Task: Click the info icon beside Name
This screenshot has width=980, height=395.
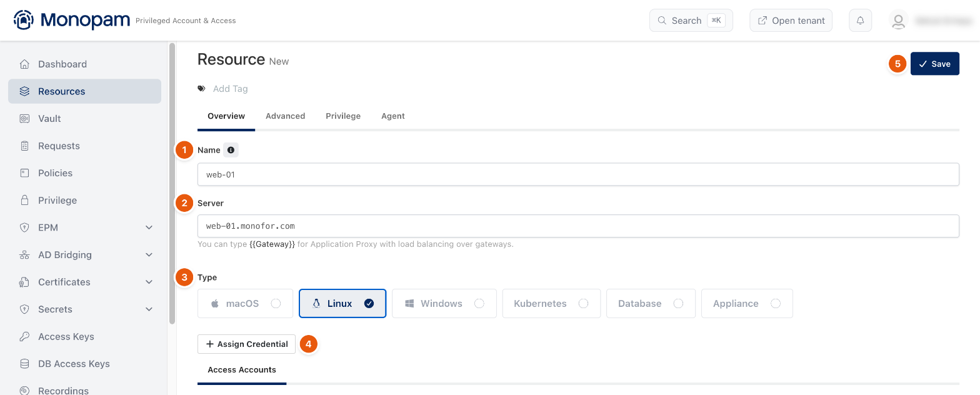Action: [231, 150]
